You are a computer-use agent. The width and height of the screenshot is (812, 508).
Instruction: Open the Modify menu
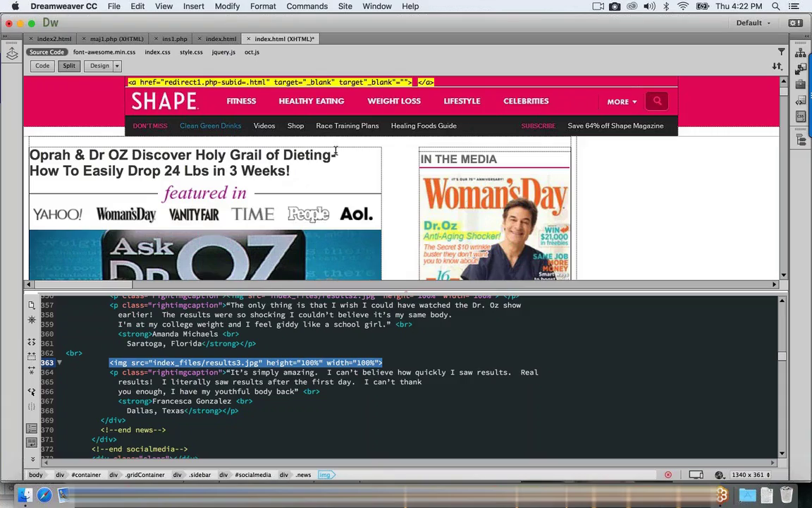click(x=227, y=6)
